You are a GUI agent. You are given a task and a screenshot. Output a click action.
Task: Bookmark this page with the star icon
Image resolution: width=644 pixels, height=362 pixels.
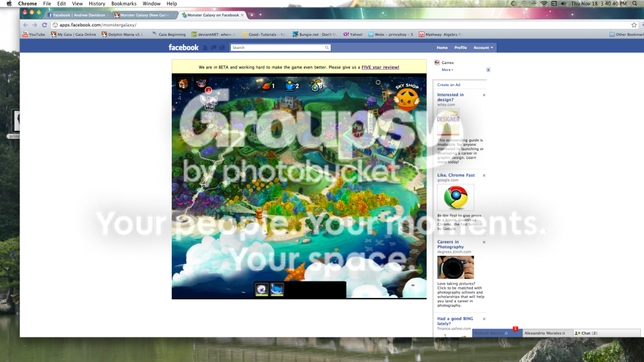click(x=634, y=25)
